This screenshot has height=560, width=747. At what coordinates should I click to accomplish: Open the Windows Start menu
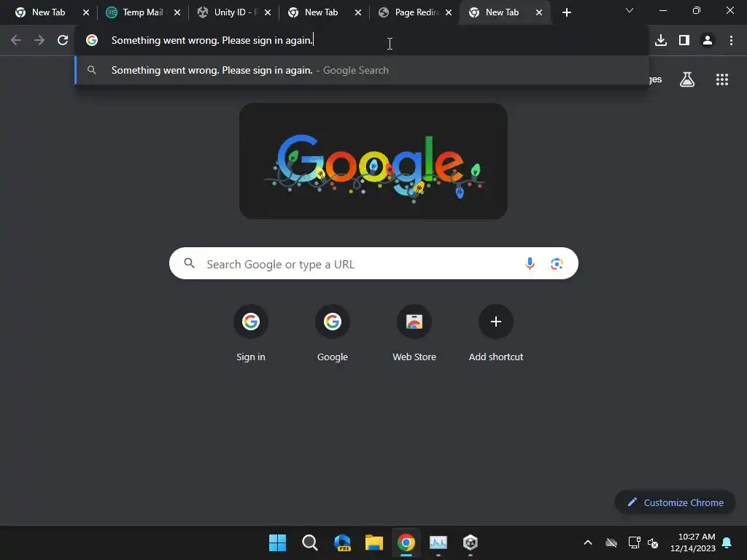(278, 542)
